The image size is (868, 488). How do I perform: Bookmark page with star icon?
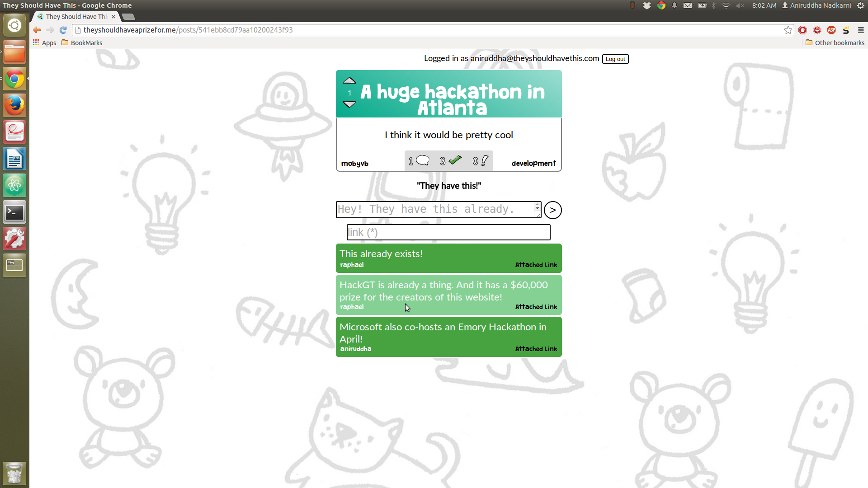tap(788, 30)
